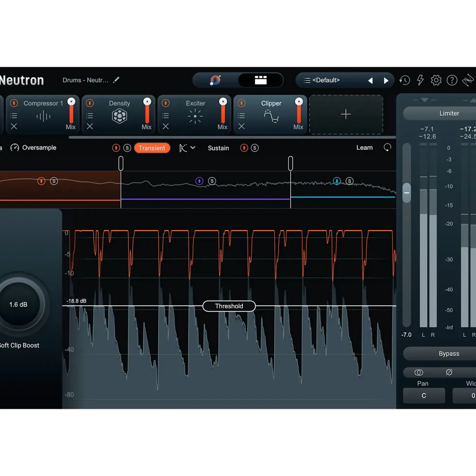The image size is (476, 476).
Task: Select the Exciter module icon
Action: pos(195,116)
